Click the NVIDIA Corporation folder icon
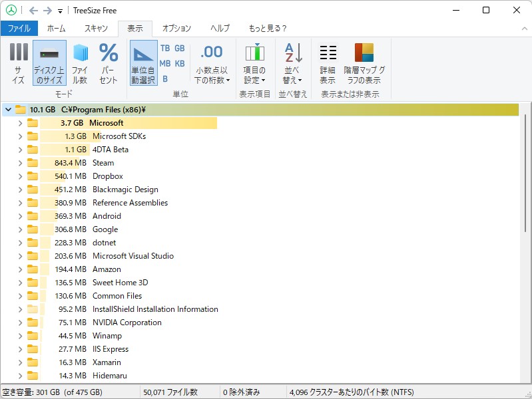532x399 pixels. pos(33,323)
